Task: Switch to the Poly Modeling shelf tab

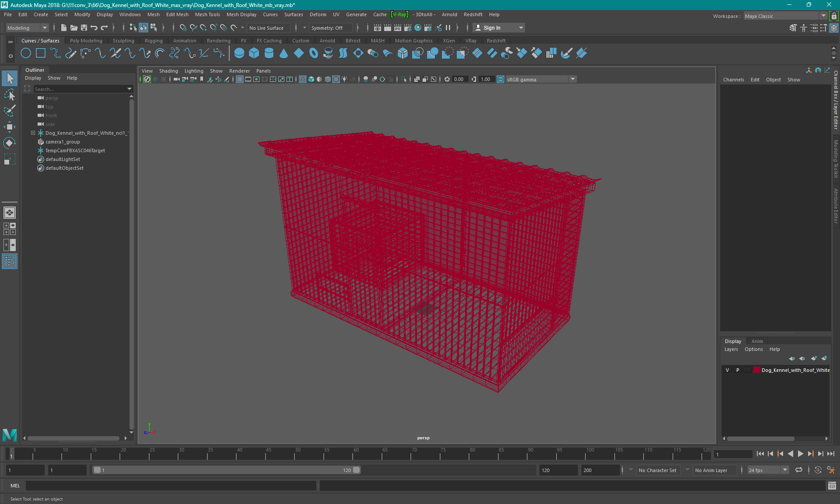Action: [x=86, y=41]
